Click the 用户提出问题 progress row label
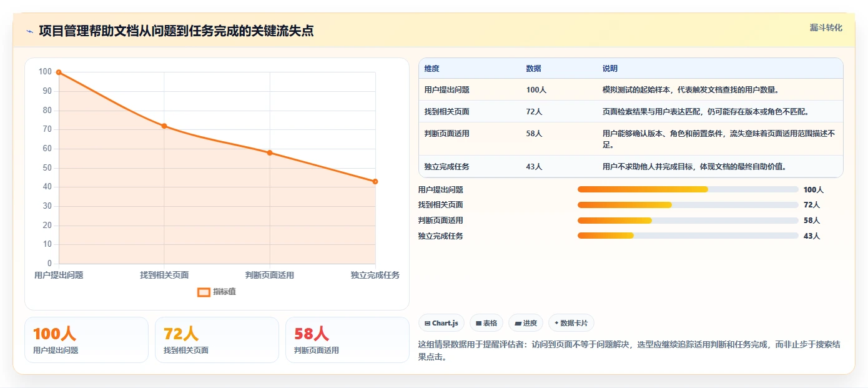868x388 pixels. click(441, 190)
